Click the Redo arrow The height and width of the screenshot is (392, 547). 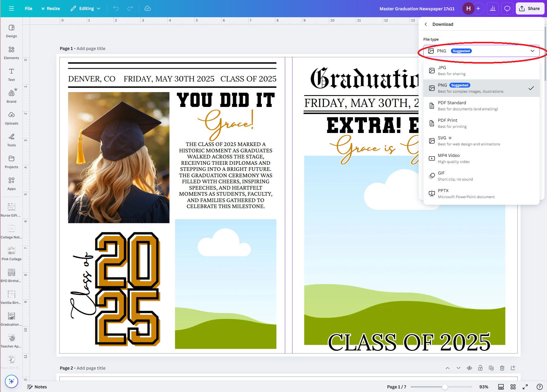(x=130, y=8)
